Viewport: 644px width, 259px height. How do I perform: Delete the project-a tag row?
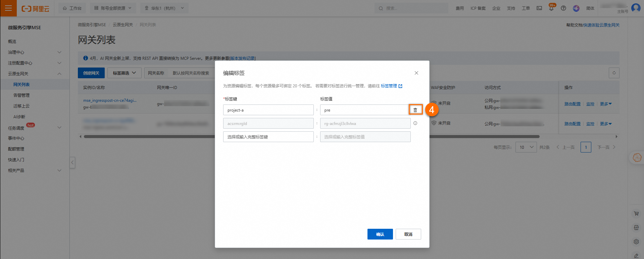415,110
